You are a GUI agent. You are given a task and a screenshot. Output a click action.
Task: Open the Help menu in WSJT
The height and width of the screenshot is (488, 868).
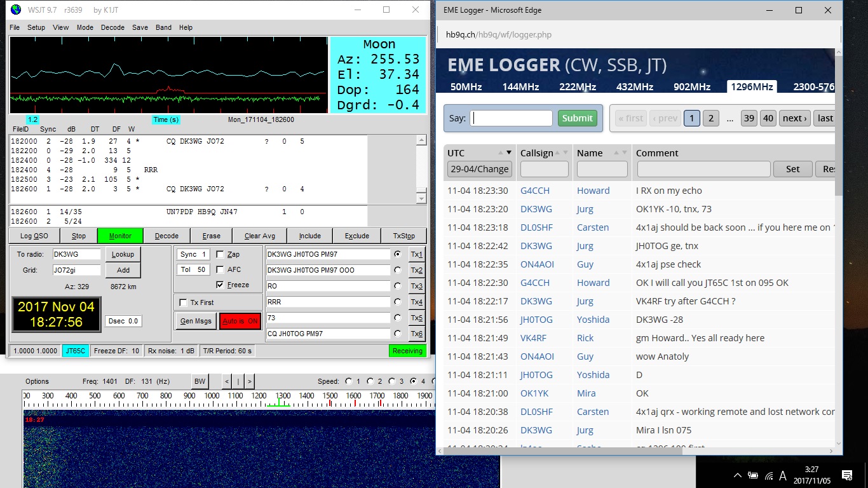[186, 27]
